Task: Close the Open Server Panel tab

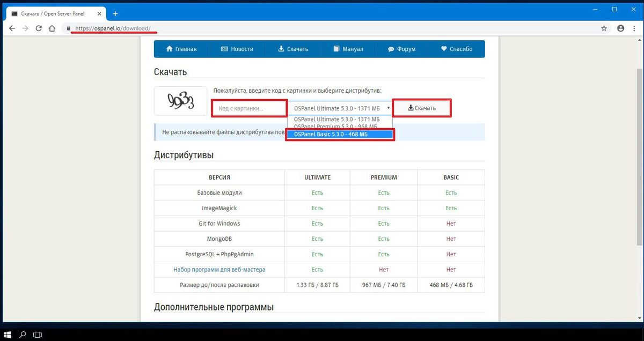Action: (x=99, y=13)
